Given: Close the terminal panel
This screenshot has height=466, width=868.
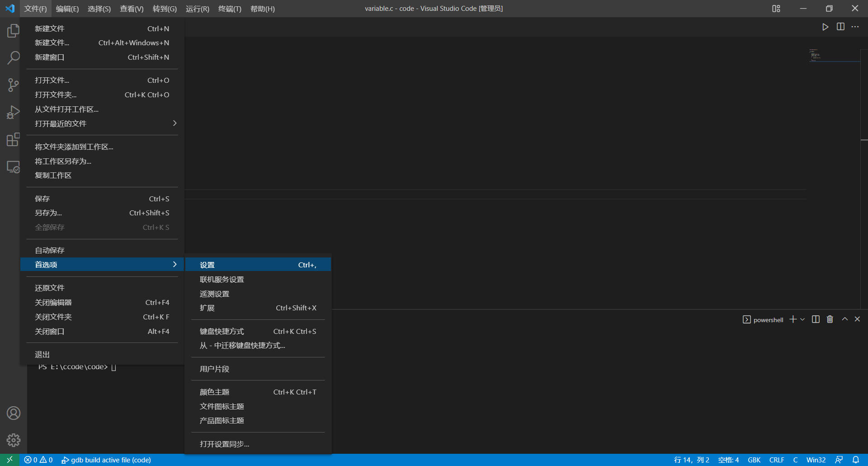Looking at the screenshot, I should 857,319.
